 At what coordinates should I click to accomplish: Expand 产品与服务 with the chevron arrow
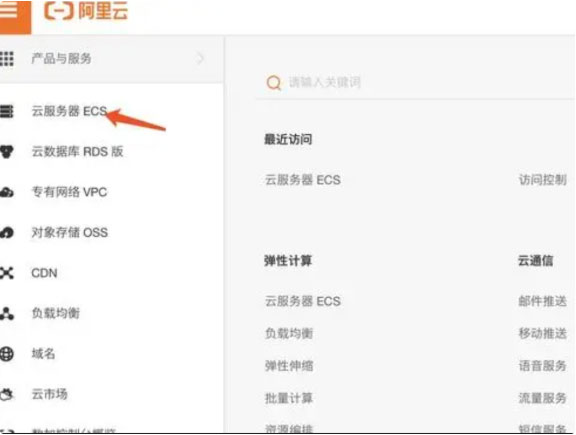pos(200,58)
